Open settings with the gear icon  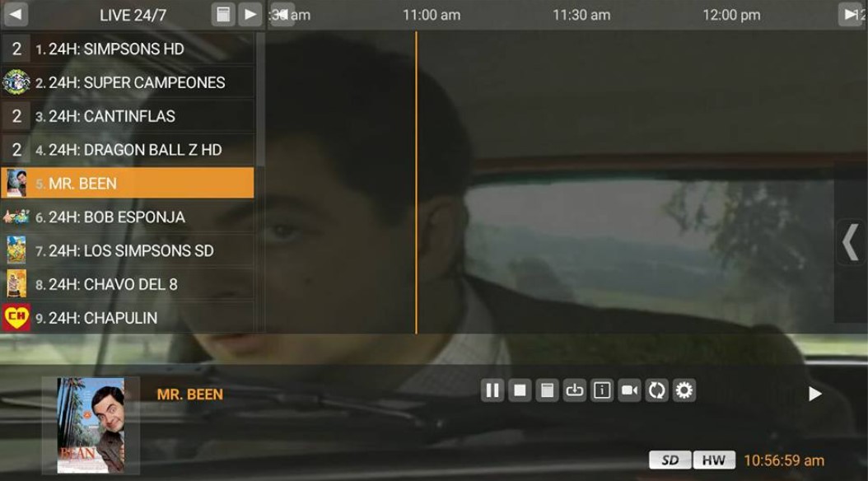click(x=684, y=390)
